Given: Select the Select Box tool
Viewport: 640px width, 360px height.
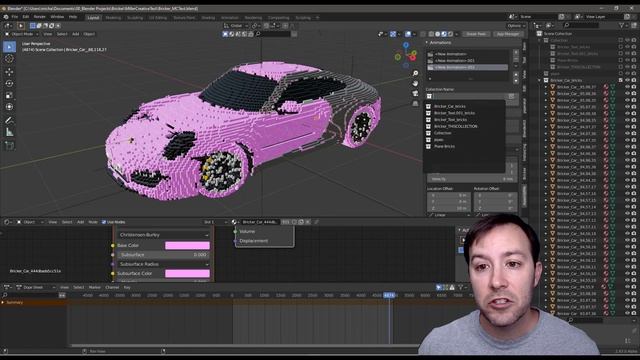Looking at the screenshot, I should [9, 47].
